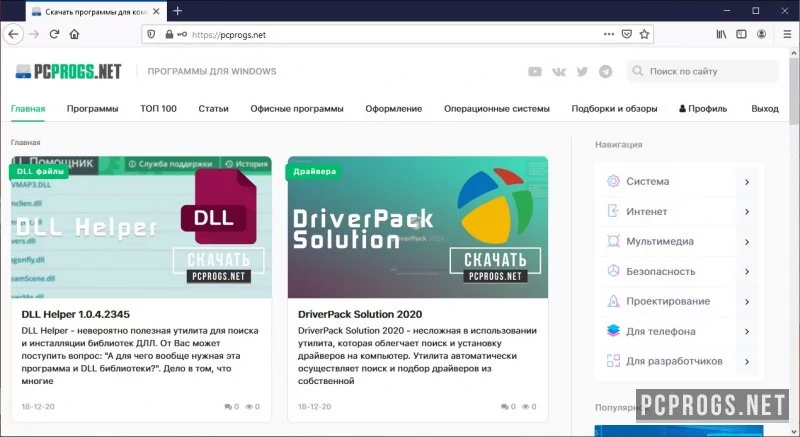Expand the Для разработчиков chevron
Screen dimensions: 800x437
point(747,362)
